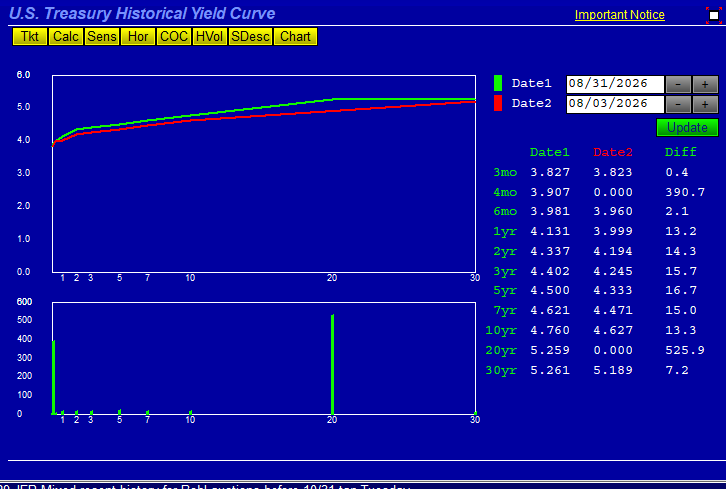Click the Date1 value 4.500
The height and width of the screenshot is (489, 726).
click(x=550, y=290)
